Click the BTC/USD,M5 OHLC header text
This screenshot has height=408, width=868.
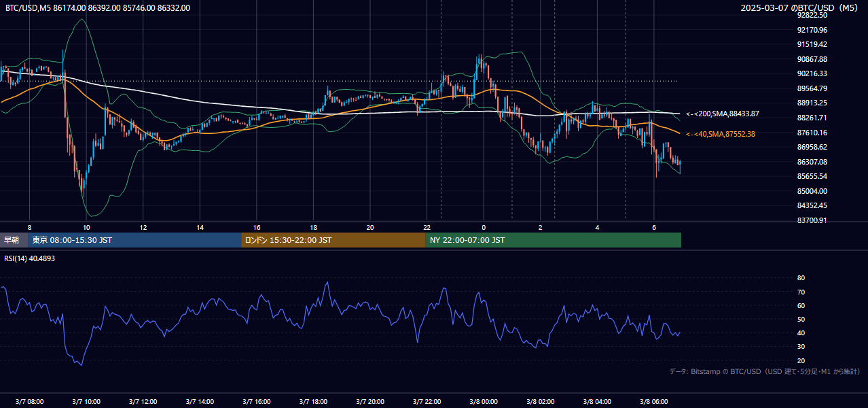(98, 7)
